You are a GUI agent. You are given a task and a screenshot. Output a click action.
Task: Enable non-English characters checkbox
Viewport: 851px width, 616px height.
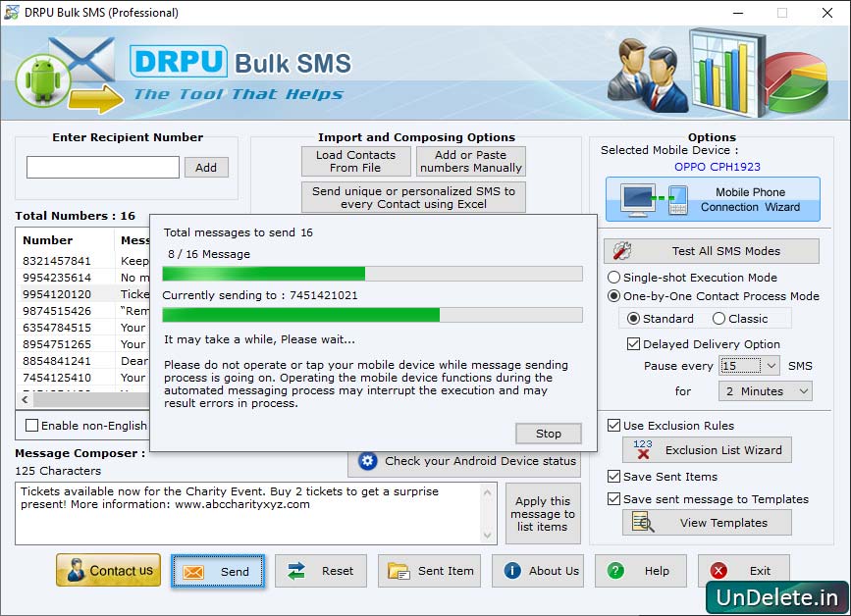32,425
